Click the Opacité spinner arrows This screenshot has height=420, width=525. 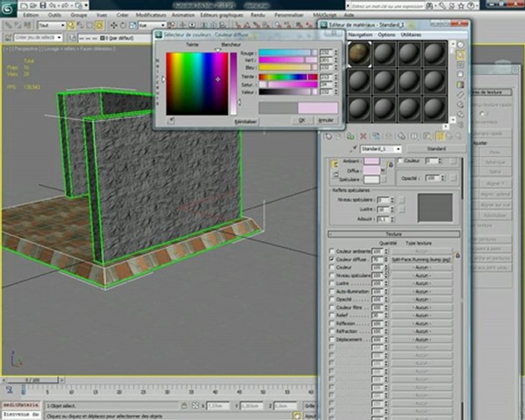(x=443, y=178)
